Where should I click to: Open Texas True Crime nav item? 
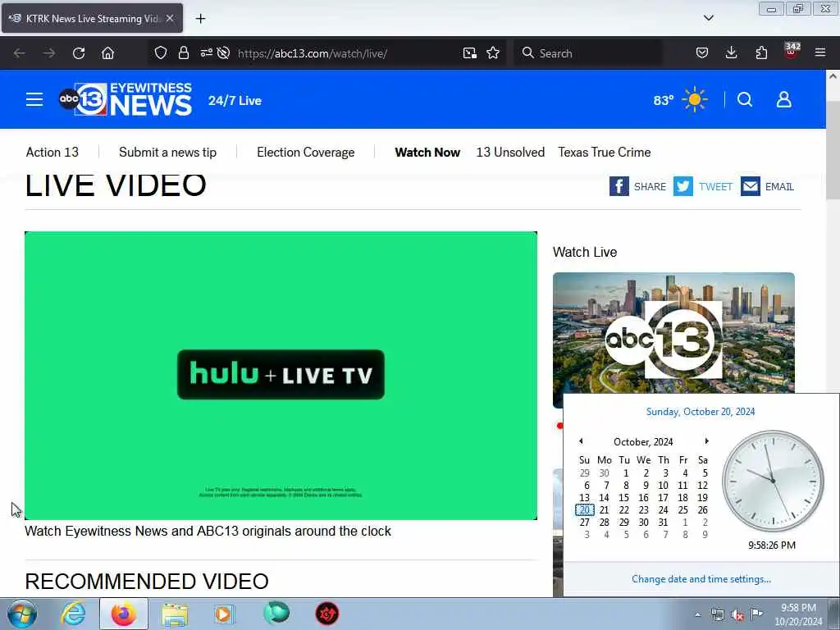pyautogui.click(x=605, y=152)
